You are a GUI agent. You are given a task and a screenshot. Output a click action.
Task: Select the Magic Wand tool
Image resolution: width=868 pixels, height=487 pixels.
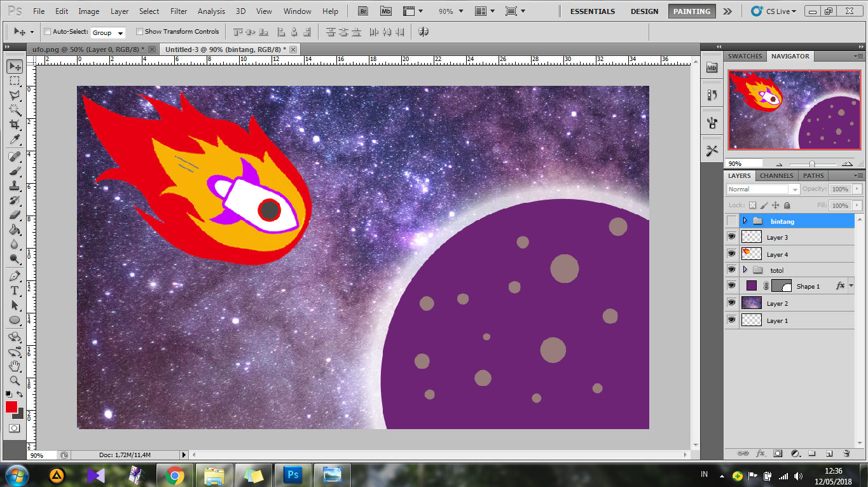tap(15, 110)
